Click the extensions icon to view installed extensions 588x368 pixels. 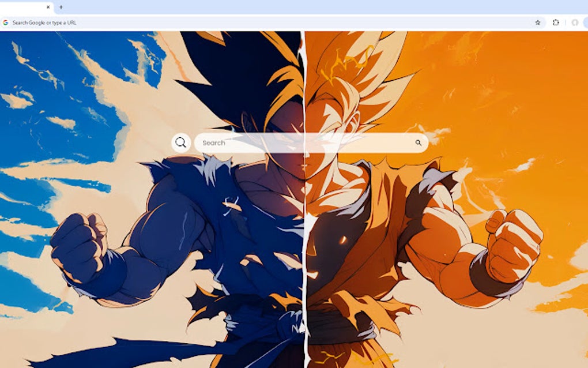tap(556, 22)
